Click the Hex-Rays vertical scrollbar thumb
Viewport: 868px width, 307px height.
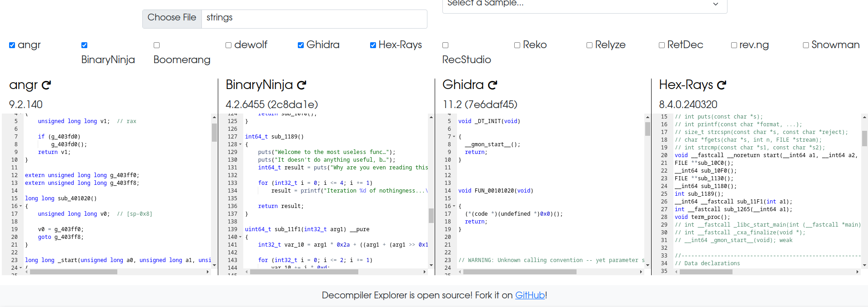pos(864,139)
